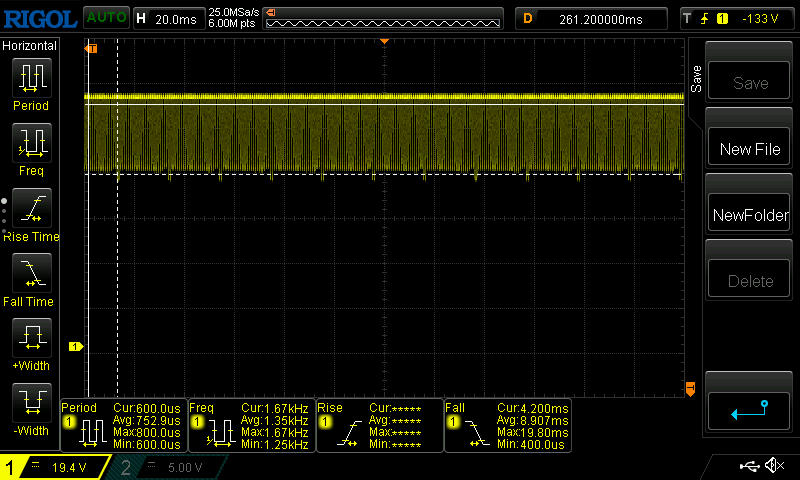Choose the Rise Time measurement icon
The height and width of the screenshot is (480, 800).
pyautogui.click(x=30, y=208)
